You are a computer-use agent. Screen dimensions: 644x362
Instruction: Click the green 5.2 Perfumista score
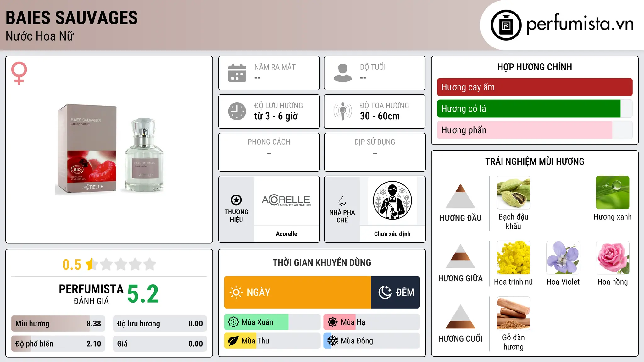(143, 294)
